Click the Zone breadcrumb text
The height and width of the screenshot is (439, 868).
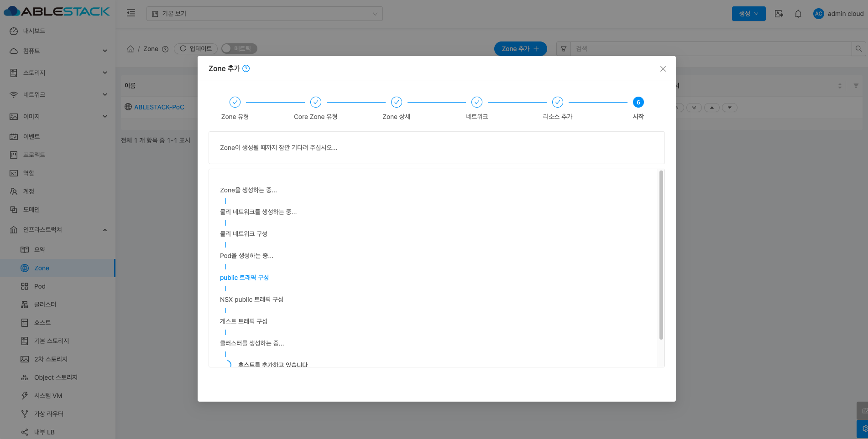click(x=151, y=49)
